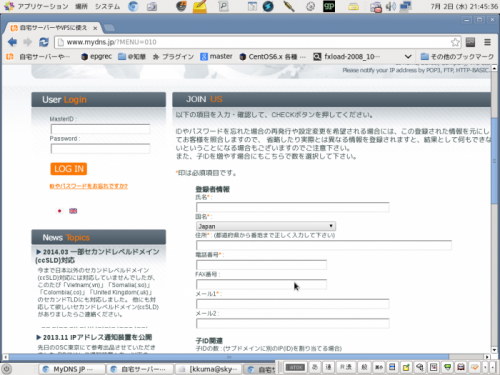The height and width of the screenshot is (375, 500).
Task: Click the power button icon in the bottom panel
Action: pos(7,369)
